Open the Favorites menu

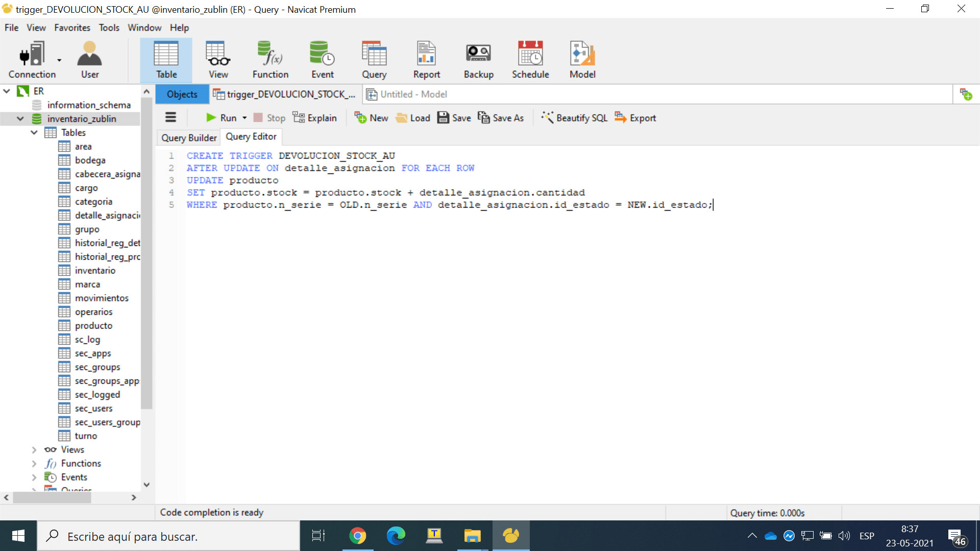pyautogui.click(x=72, y=28)
